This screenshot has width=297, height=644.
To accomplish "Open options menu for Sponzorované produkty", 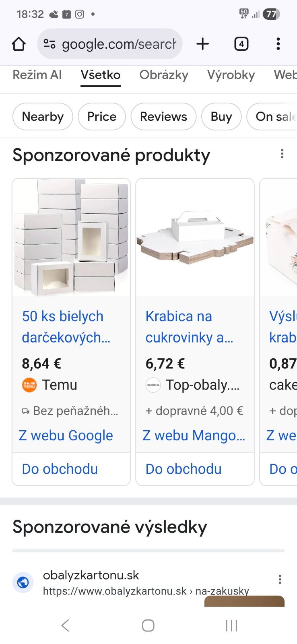I will click(282, 154).
